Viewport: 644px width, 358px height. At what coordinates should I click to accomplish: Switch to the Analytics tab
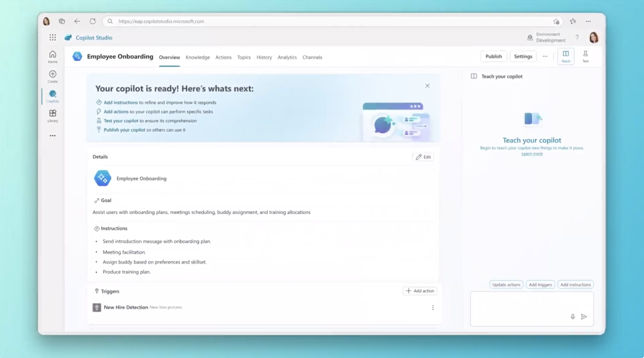click(287, 57)
